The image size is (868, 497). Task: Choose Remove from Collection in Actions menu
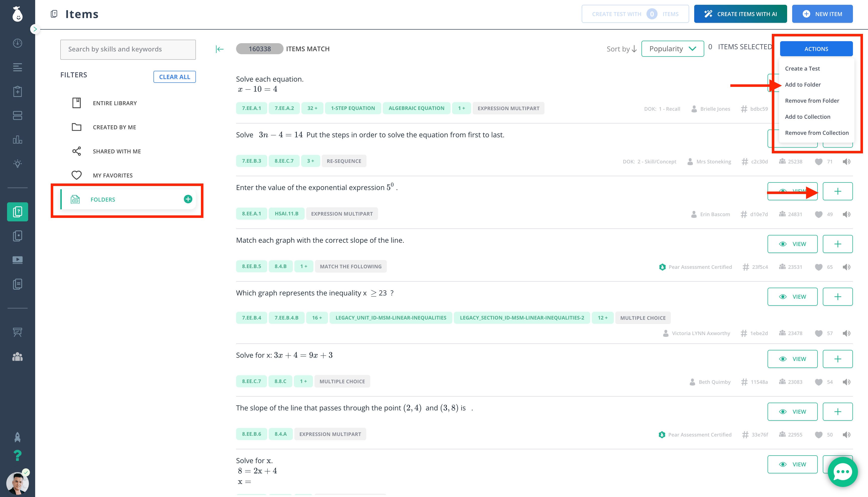(x=817, y=133)
